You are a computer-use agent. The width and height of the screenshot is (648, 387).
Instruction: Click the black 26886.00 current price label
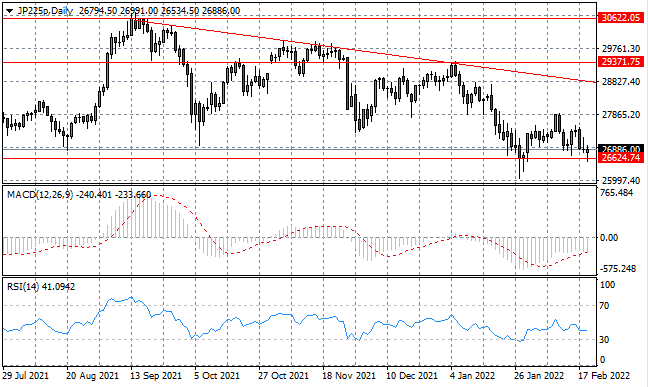621,148
